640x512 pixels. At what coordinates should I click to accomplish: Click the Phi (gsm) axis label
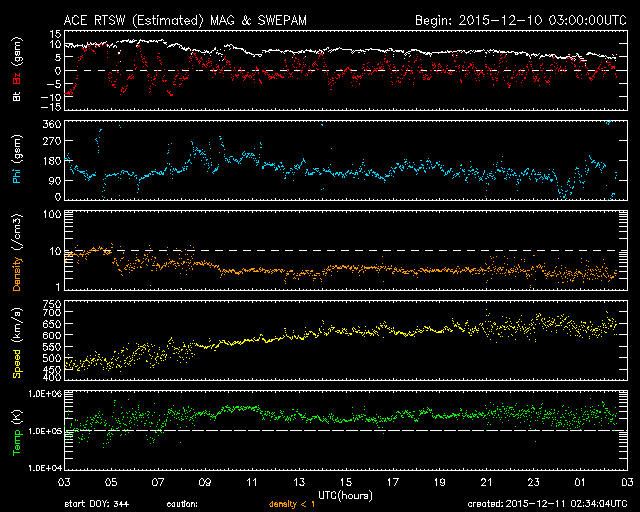(17, 163)
